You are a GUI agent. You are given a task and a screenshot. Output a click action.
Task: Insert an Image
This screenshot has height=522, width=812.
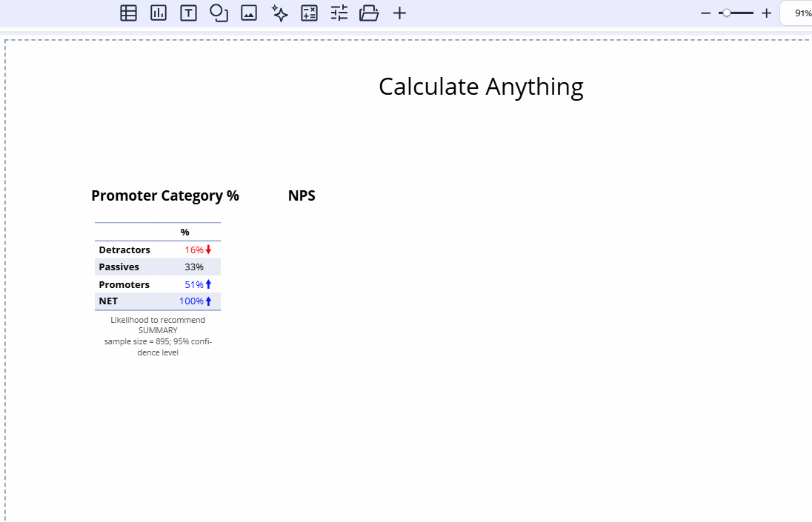pos(249,13)
